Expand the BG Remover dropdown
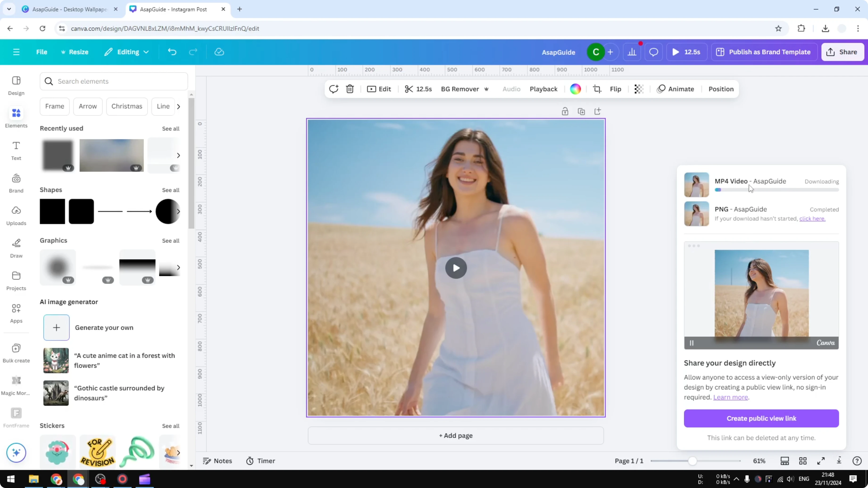The width and height of the screenshot is (868, 488). 486,89
